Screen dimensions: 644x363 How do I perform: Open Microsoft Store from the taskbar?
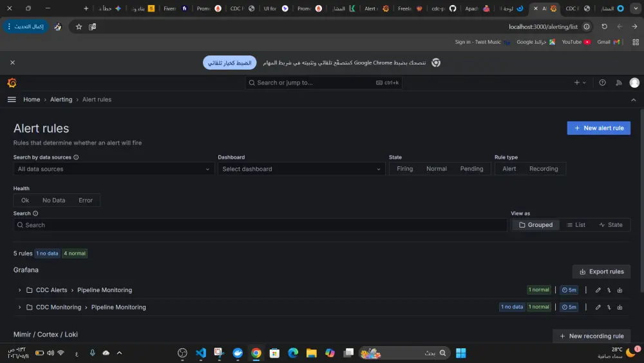tap(274, 353)
